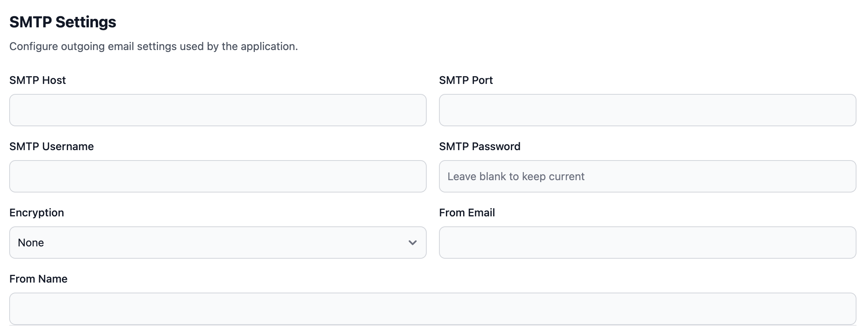Click the 'Leave blank to keep current' placeholder
The width and height of the screenshot is (868, 328).
point(516,176)
